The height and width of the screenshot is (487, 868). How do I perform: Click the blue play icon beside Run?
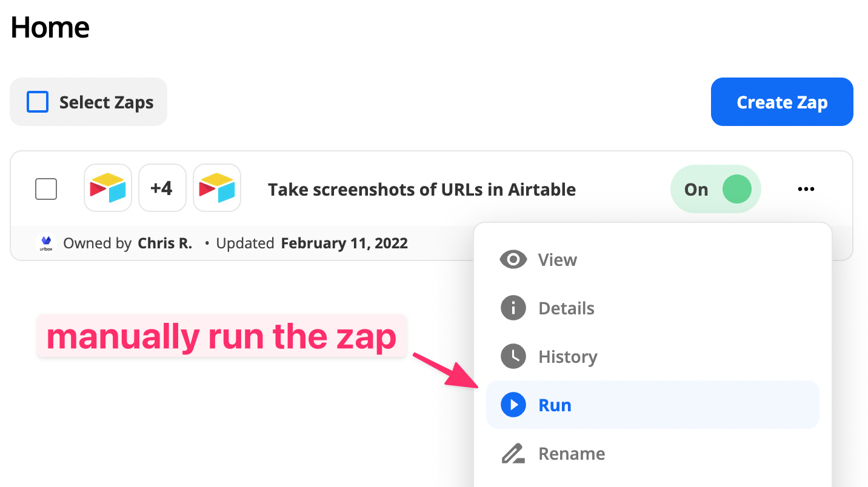click(x=513, y=405)
